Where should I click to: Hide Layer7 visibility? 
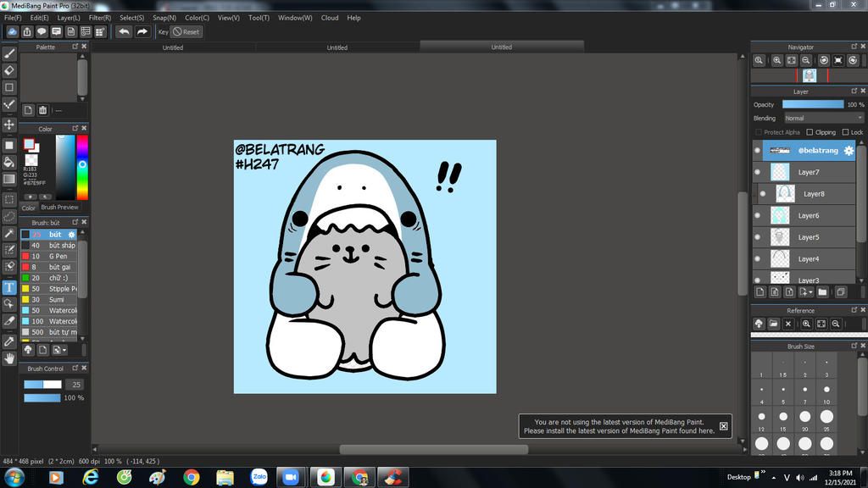click(x=758, y=172)
